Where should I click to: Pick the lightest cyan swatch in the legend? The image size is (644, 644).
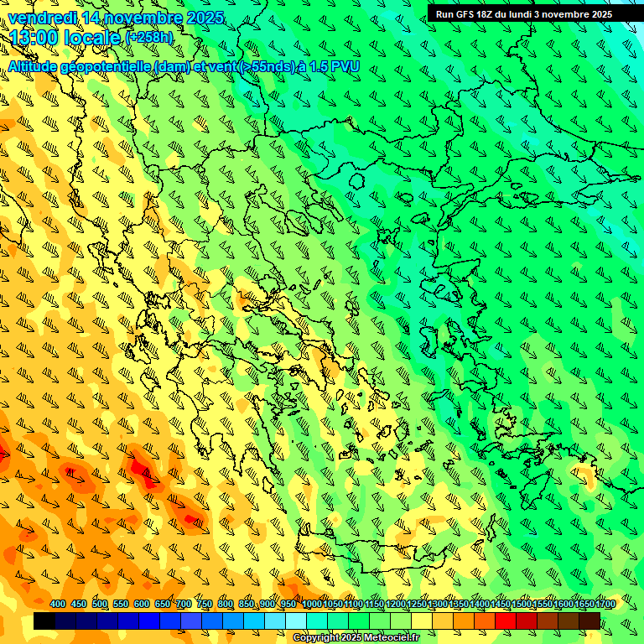(296, 621)
